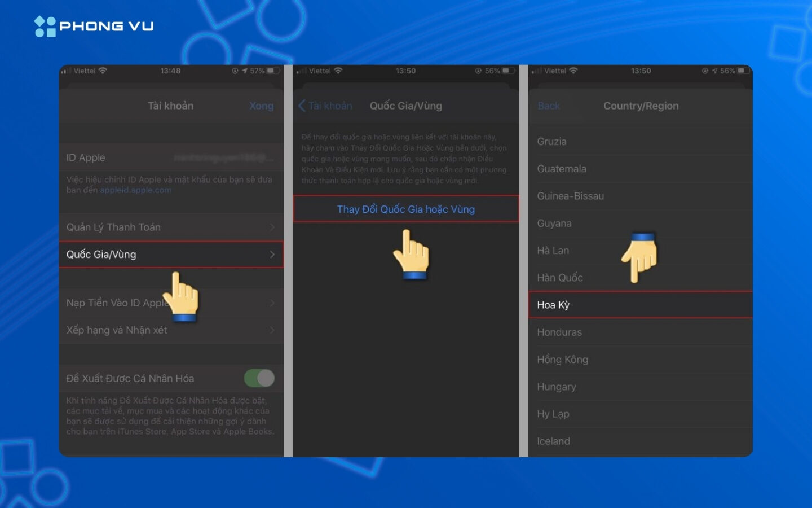The image size is (812, 508).
Task: Click battery icon on the Quốc Gia/Vùng screen
Action: click(x=509, y=71)
